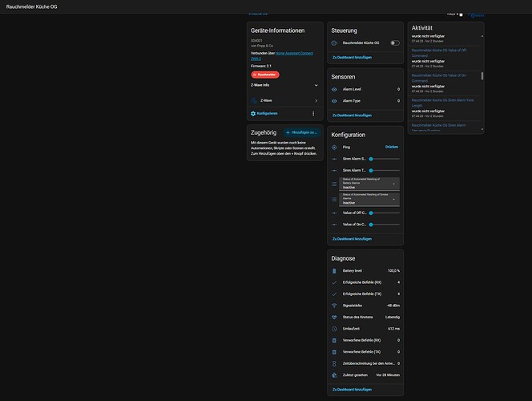The width and height of the screenshot is (532, 401).
Task: Click the icon beside Value of Off-C... row
Action: pos(334,213)
